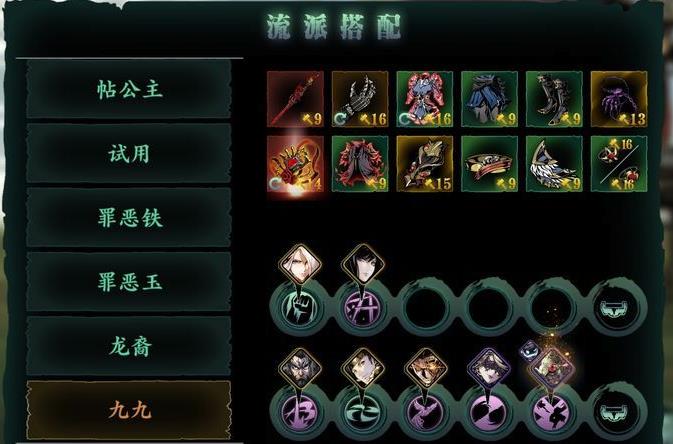Screen dimensions: 673x444
Task: Select the purple hooded mask icon
Action: click(x=619, y=99)
